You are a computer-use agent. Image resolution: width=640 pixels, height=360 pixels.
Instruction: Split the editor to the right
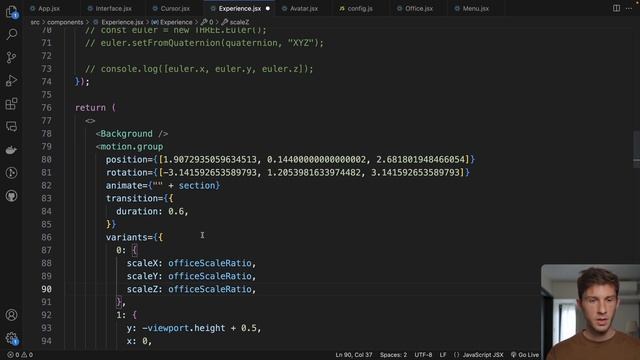[x=616, y=8]
